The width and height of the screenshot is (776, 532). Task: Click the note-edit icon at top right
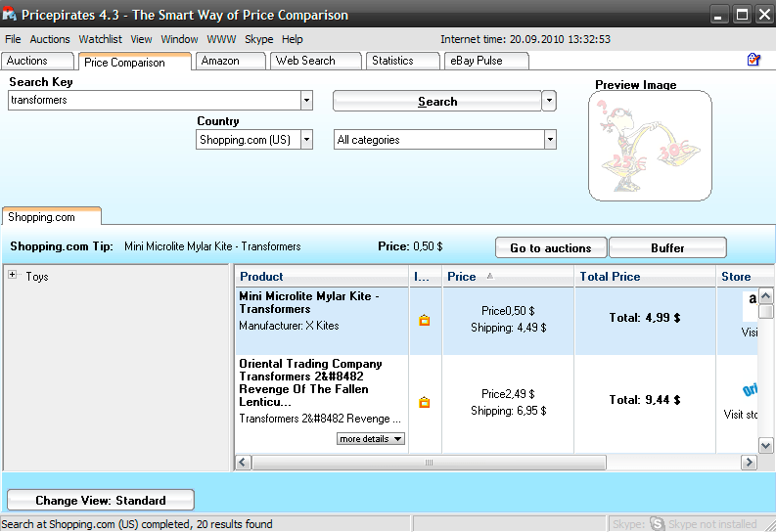click(753, 60)
